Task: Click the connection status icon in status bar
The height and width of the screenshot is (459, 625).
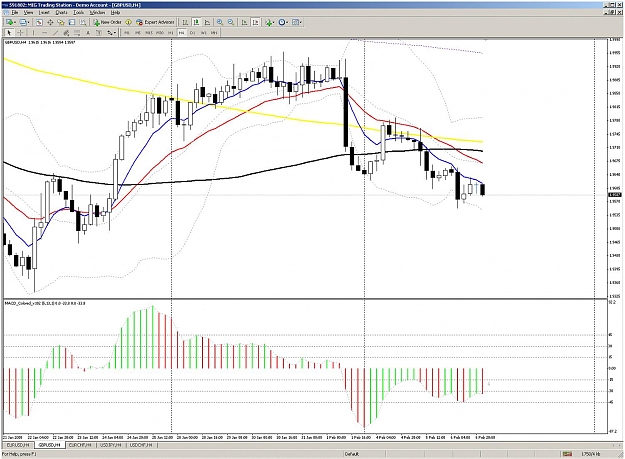Action: (567, 454)
